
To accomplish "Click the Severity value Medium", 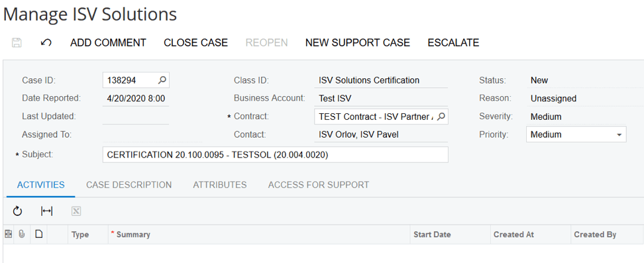I will [546, 117].
